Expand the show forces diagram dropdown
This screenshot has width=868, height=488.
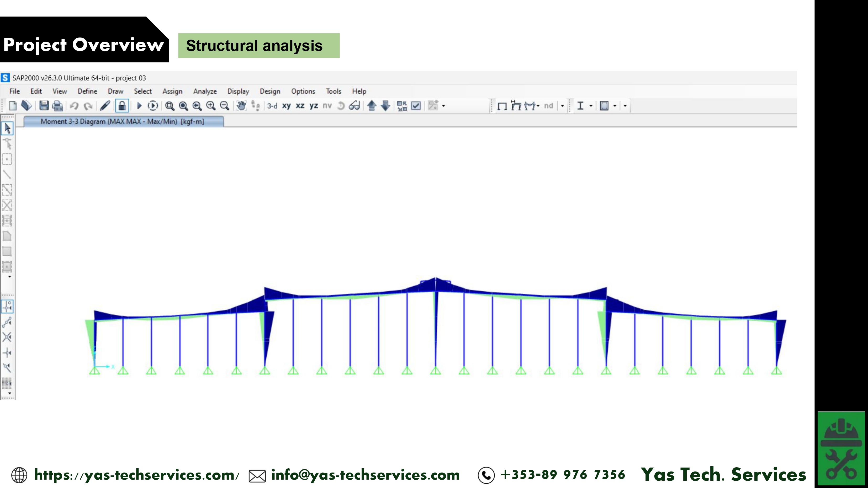pyautogui.click(x=538, y=106)
